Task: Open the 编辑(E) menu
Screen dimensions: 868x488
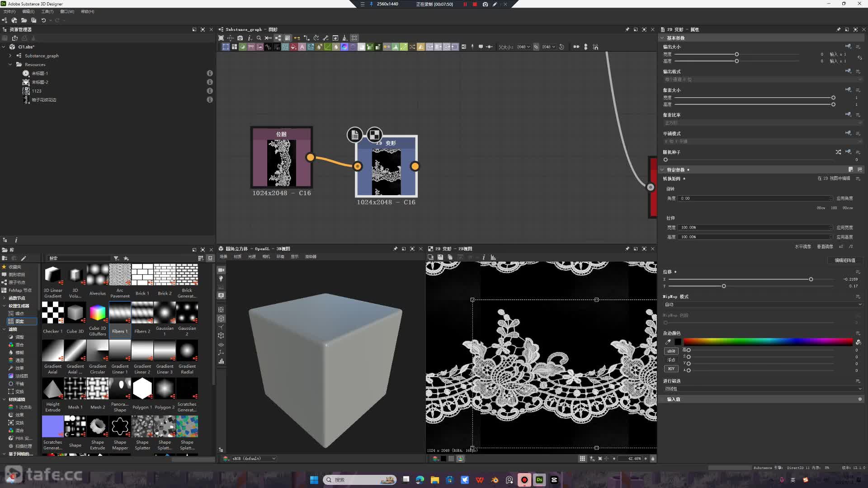Action: pos(28,12)
